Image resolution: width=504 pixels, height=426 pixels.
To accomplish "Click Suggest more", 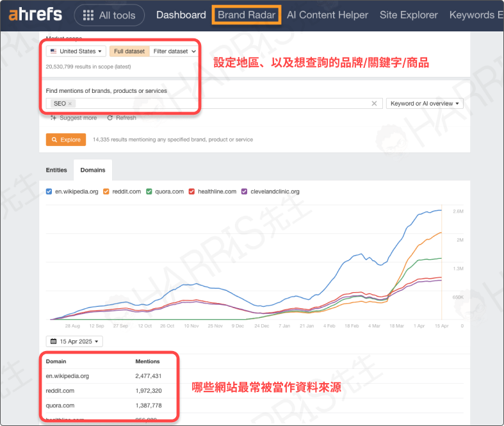I will [74, 118].
